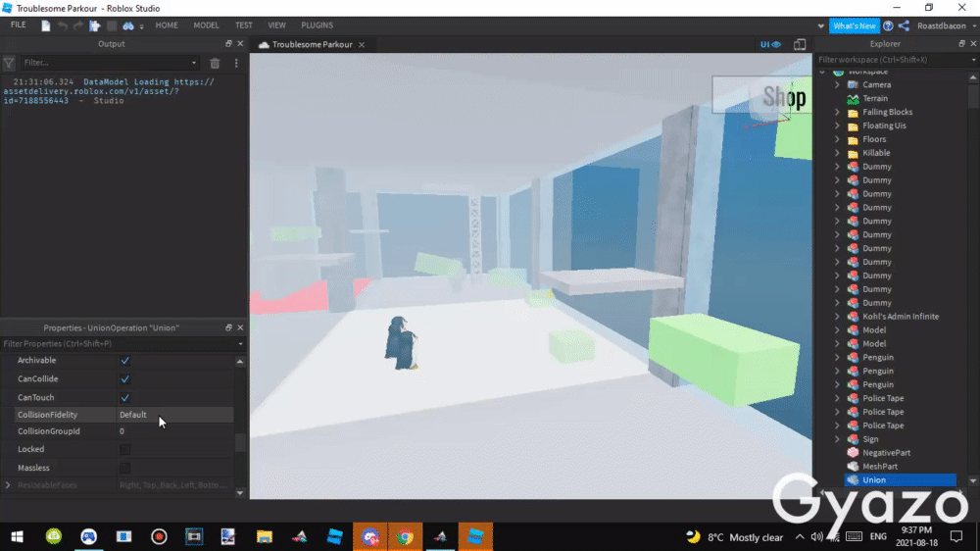This screenshot has width=980, height=551.
Task: Open the Help question mark icon
Action: coord(888,25)
